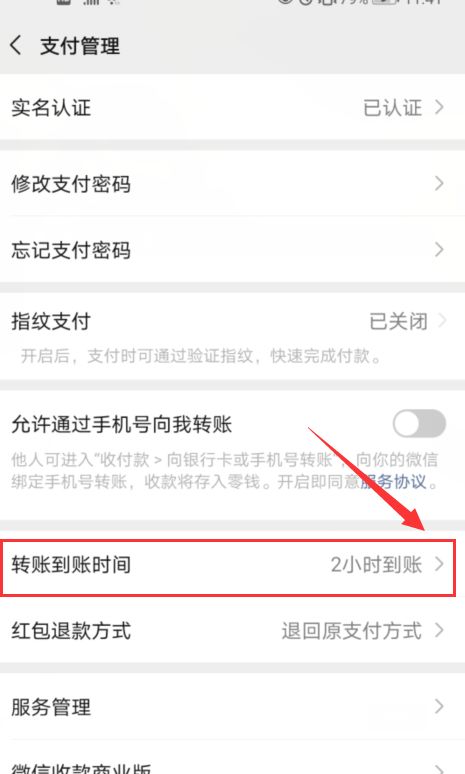Tap the back arrow beside 支付管理

[16, 45]
